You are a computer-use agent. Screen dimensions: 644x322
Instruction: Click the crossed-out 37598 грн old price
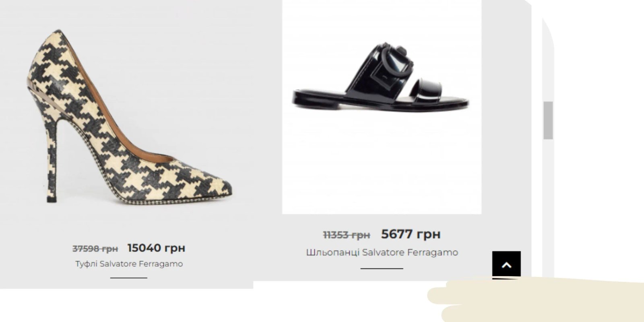[95, 249]
